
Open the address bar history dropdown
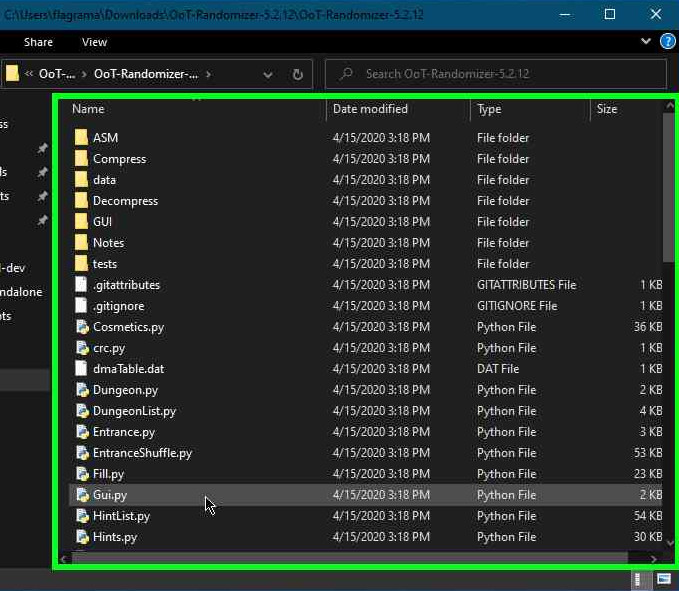tap(268, 74)
